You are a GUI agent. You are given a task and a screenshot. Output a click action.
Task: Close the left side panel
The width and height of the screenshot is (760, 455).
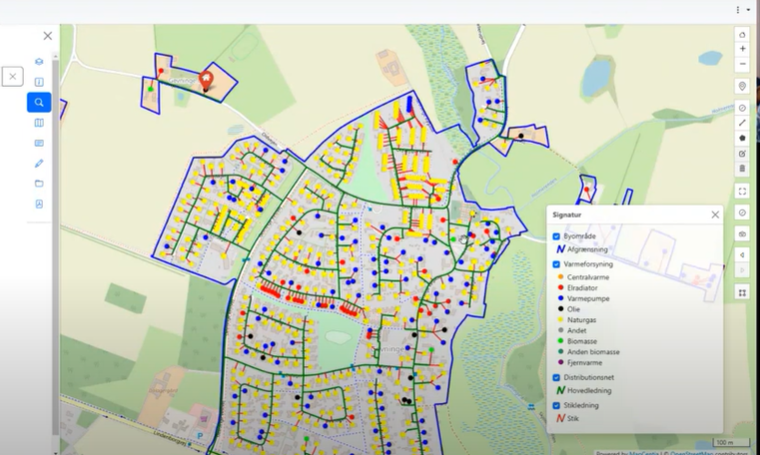tap(47, 36)
